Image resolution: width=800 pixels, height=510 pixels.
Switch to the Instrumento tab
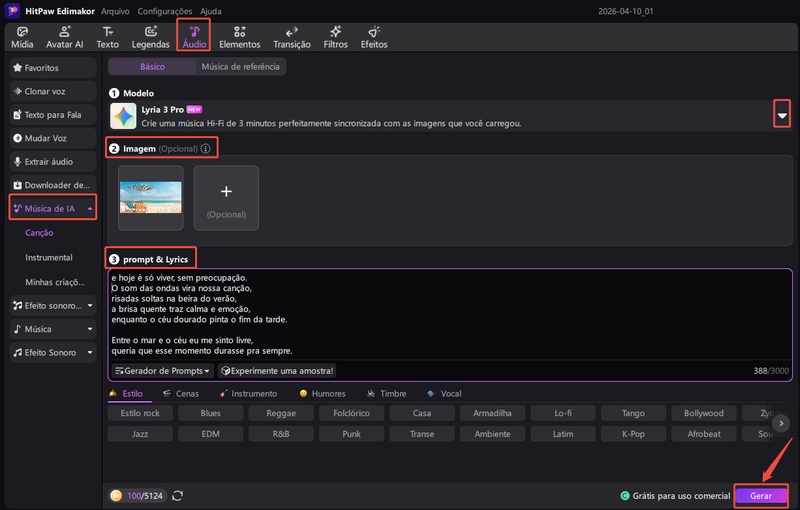pos(248,394)
